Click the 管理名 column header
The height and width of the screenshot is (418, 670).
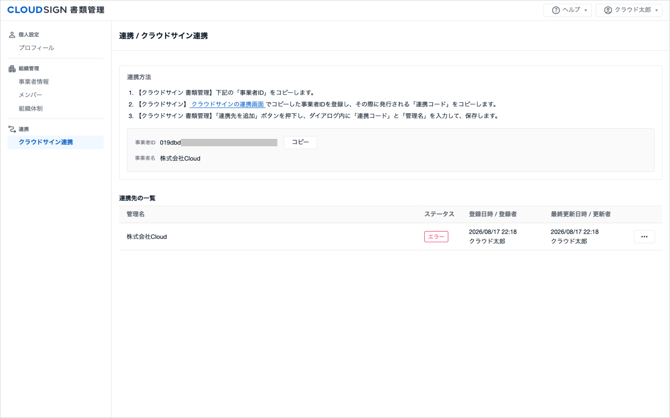(135, 214)
